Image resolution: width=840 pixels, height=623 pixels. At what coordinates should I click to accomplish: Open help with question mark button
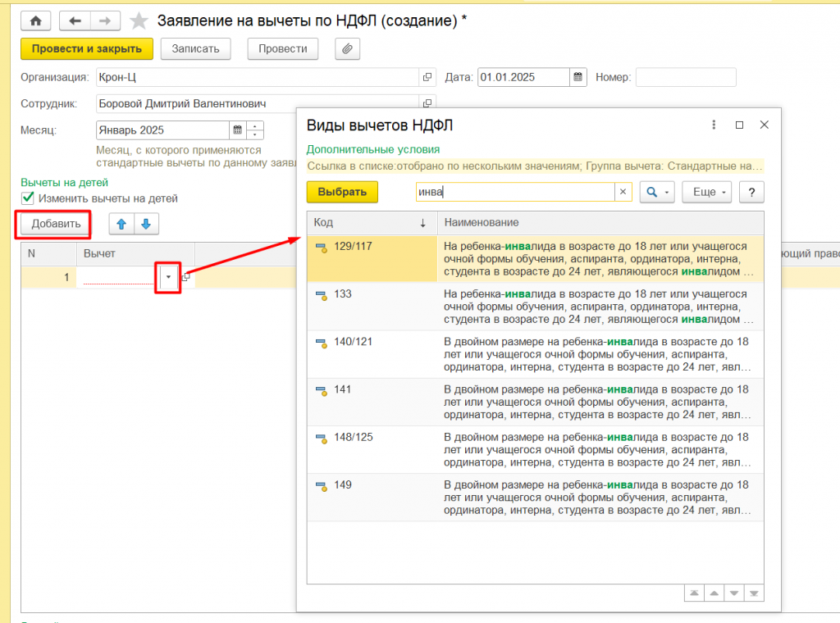point(751,192)
